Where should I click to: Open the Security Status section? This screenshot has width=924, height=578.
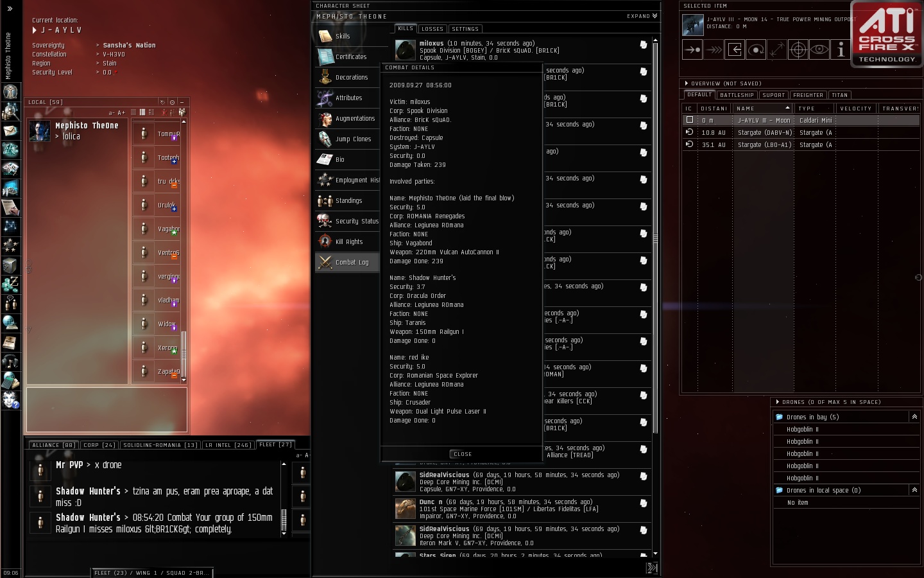point(347,221)
